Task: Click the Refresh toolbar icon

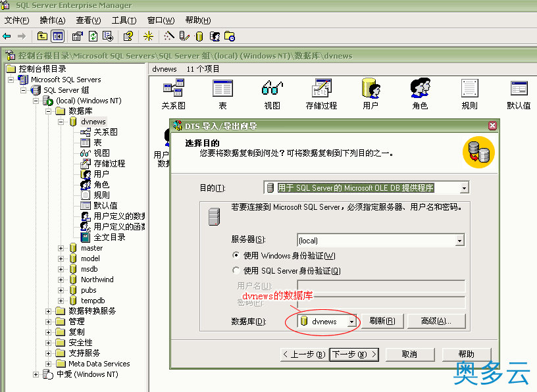Action: click(93, 36)
